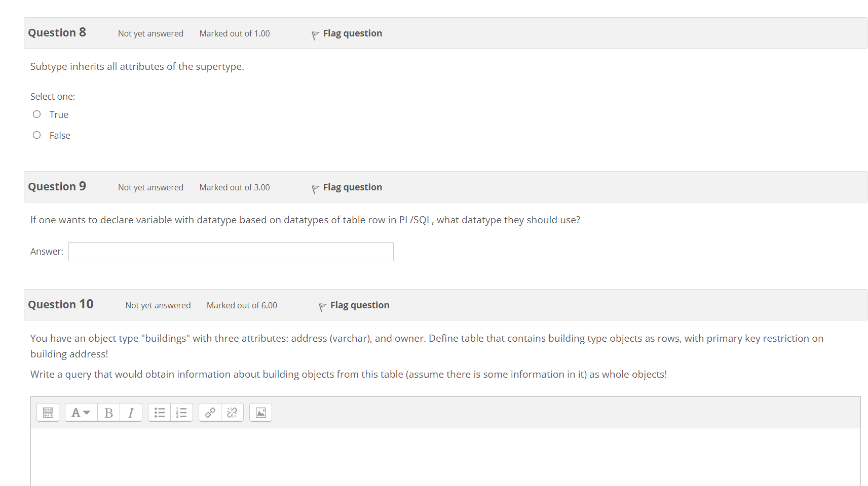Click inside the Question 10 essay text area
The height and width of the screenshot is (486, 868).
pos(445,457)
